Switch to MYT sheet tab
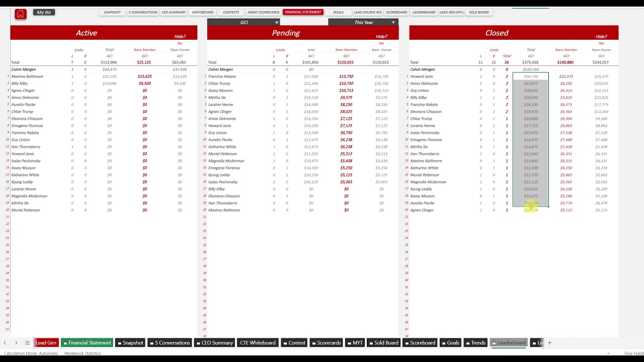The width and height of the screenshot is (644, 362). [x=355, y=343]
